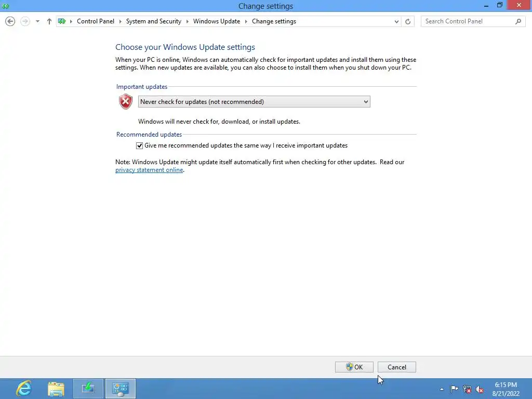Viewport: 532px width, 399px height.
Task: Show hidden tray icons arrow
Action: 442,389
